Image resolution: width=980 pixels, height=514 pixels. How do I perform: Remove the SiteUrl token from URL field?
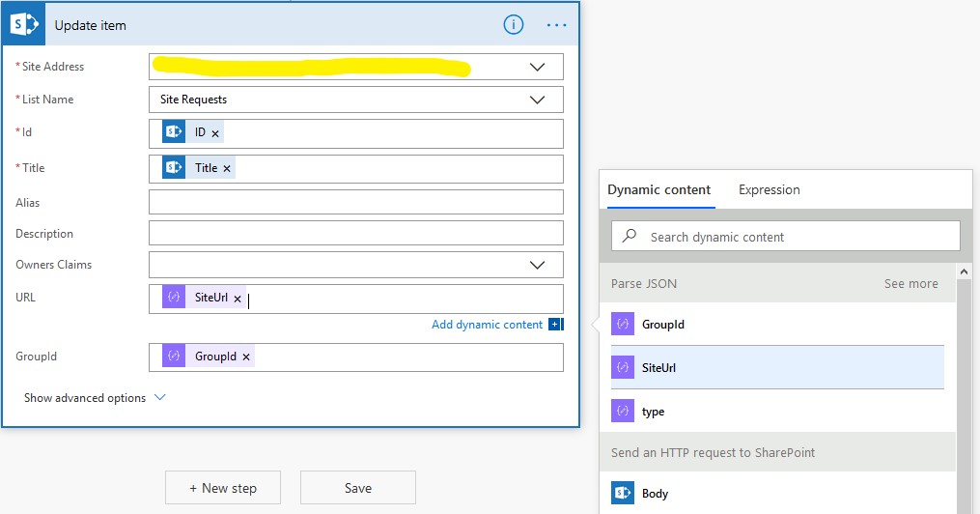pyautogui.click(x=238, y=299)
